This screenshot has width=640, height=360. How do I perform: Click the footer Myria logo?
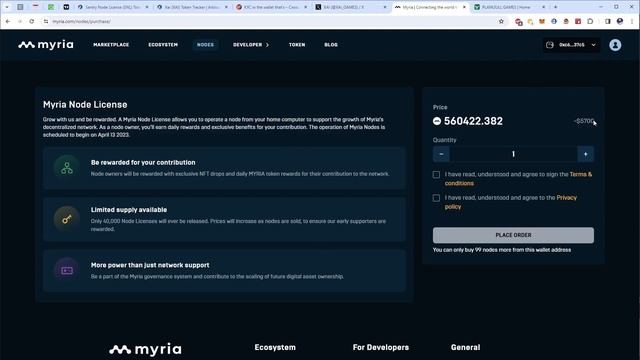tap(145, 349)
